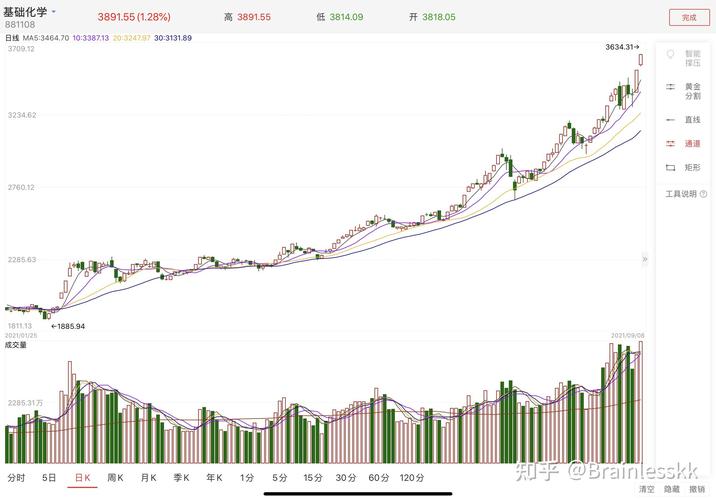Open the 工具说明 help question mark

(704, 194)
